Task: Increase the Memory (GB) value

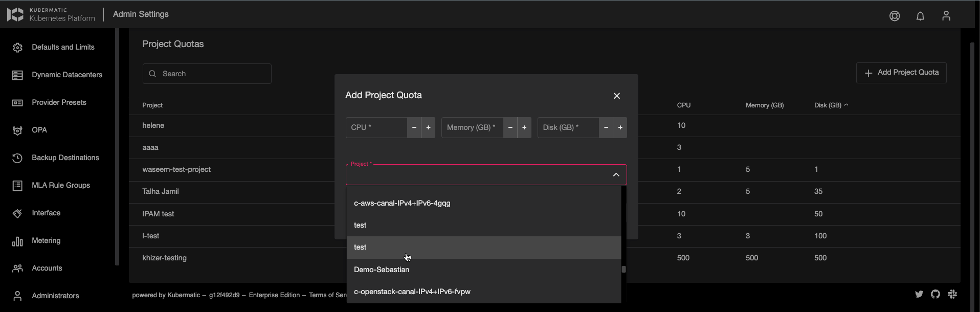Action: click(x=524, y=127)
